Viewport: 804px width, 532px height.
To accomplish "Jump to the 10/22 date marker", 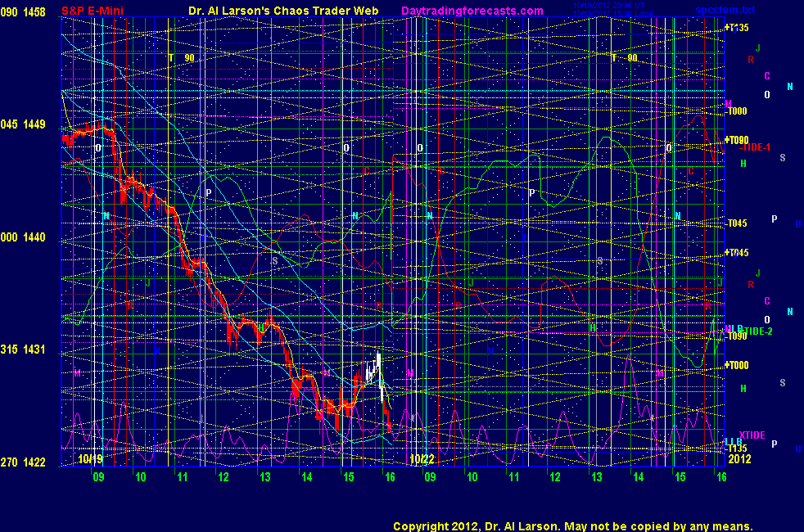I will [x=422, y=459].
